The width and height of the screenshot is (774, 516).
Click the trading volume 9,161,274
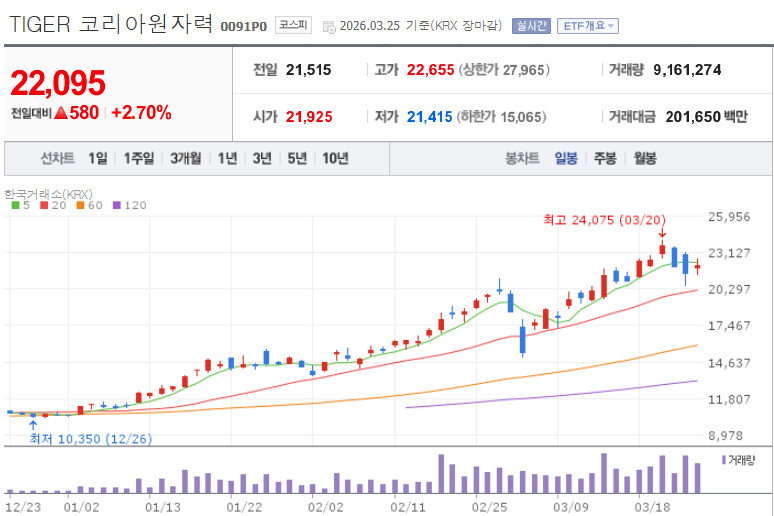(687, 70)
